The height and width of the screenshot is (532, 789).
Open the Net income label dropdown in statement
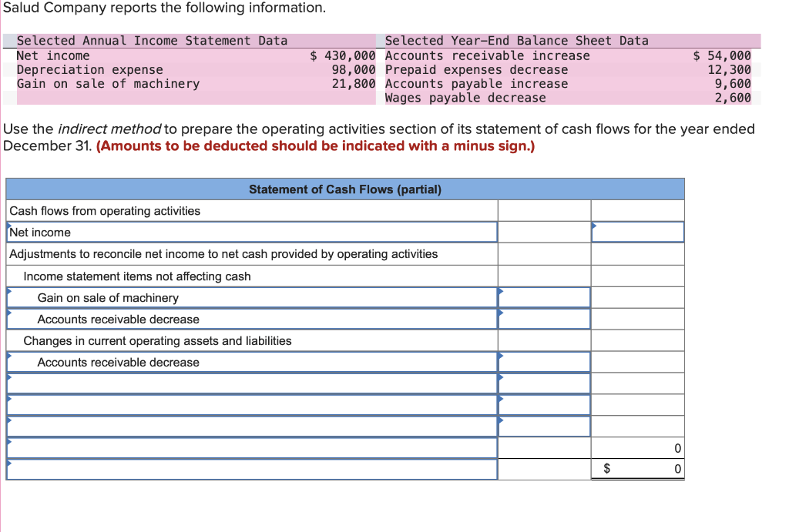tap(252, 233)
